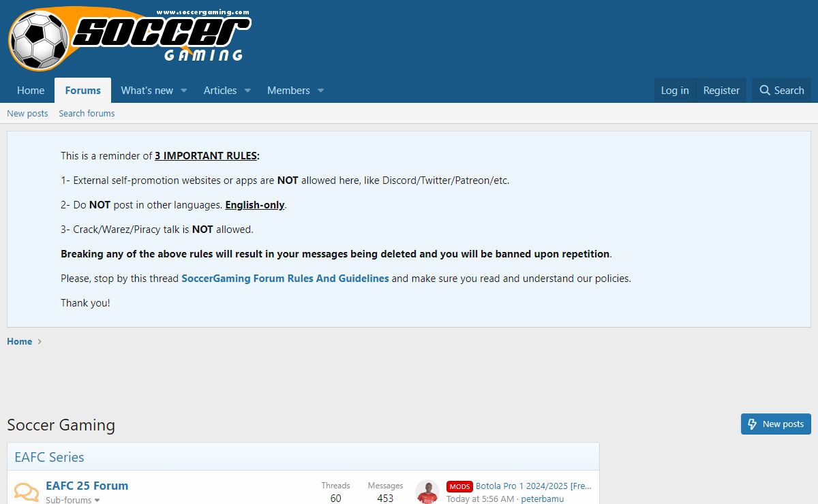
Task: Expand the Articles dropdown arrow
Action: pos(247,91)
